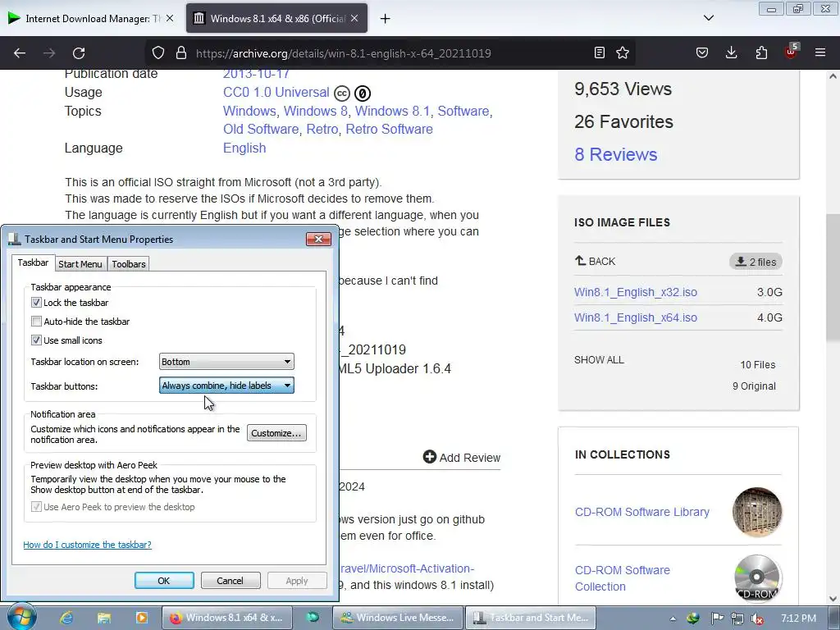Click CD-ROM Software Library thumbnail image
840x630 pixels.
click(x=757, y=512)
